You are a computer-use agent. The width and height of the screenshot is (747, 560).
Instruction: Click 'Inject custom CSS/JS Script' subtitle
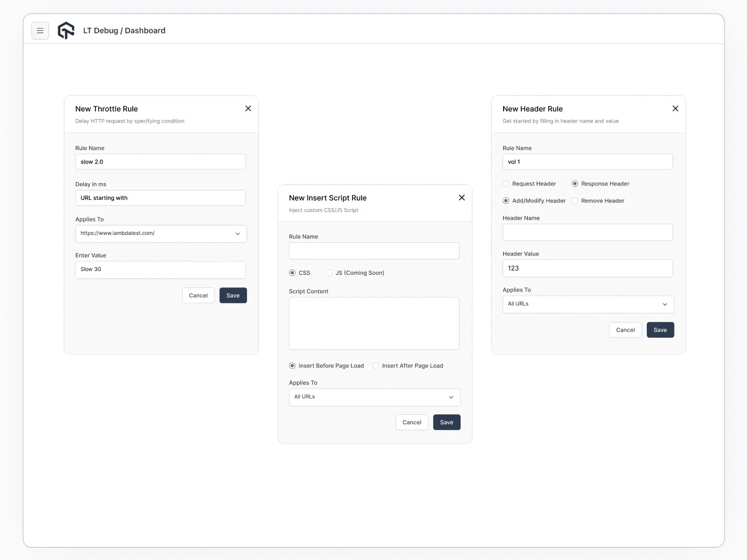tap(324, 210)
